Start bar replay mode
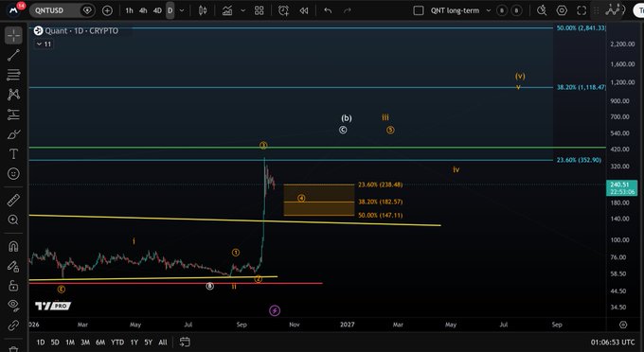644x352 pixels. point(304,10)
